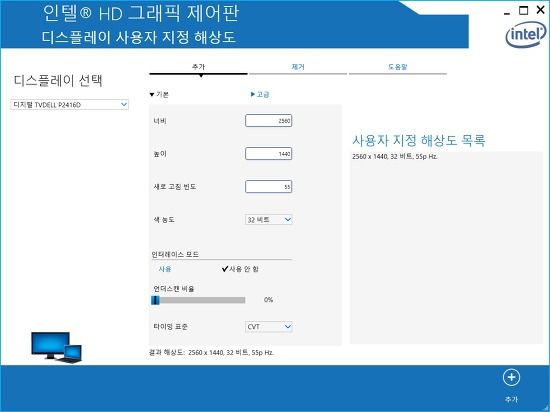Click the 디스플레이 사용자 지정 해상도 title

139,37
